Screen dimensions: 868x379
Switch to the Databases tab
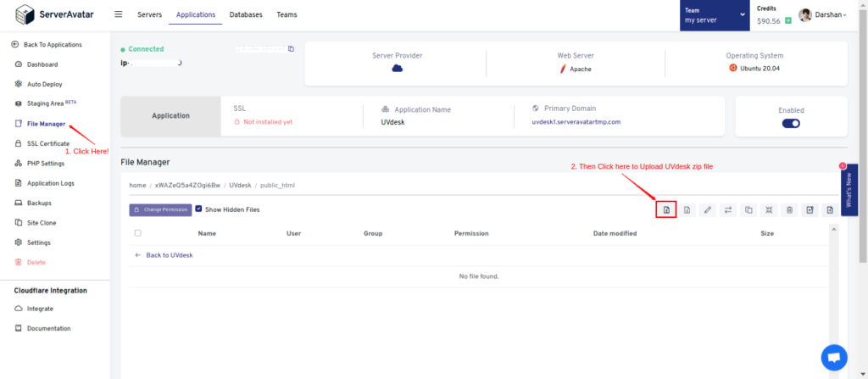[246, 14]
